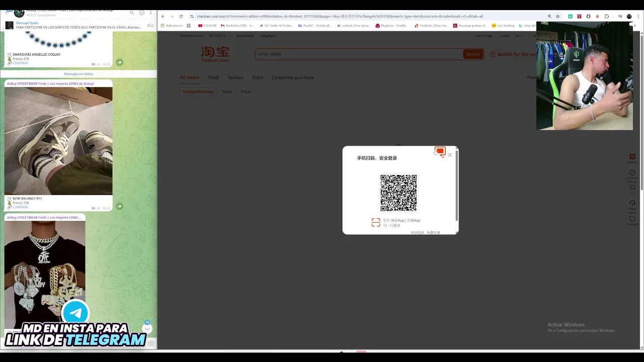
Task: Open the Live Tracking bookmark
Action: tap(503, 25)
